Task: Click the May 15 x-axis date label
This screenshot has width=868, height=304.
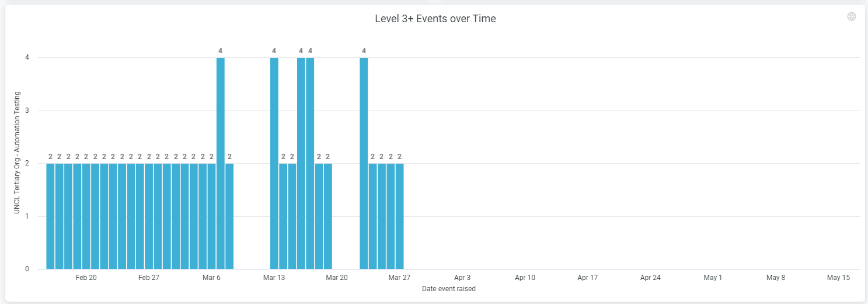Action: pos(838,278)
